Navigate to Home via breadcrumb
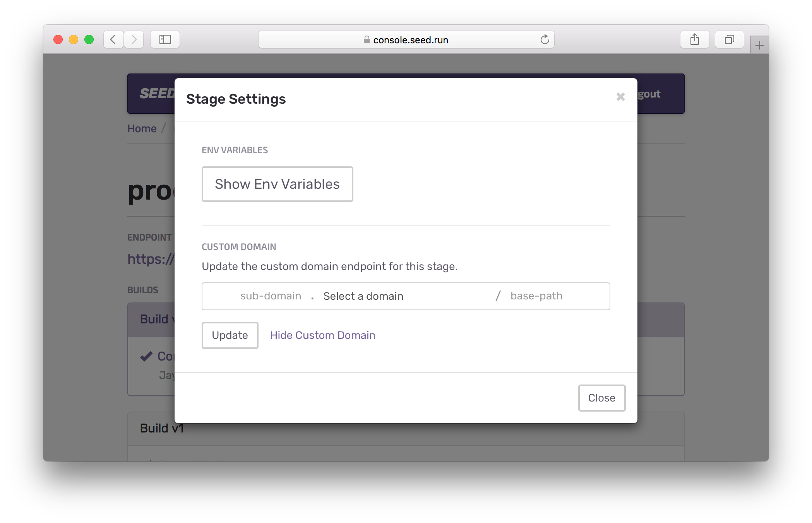The width and height of the screenshot is (812, 523). (x=142, y=128)
